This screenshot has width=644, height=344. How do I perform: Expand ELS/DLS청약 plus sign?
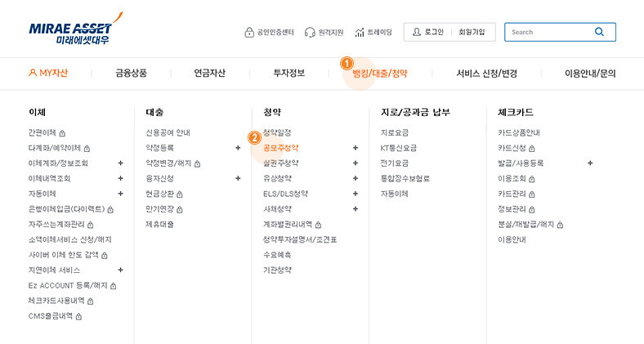coord(356,194)
